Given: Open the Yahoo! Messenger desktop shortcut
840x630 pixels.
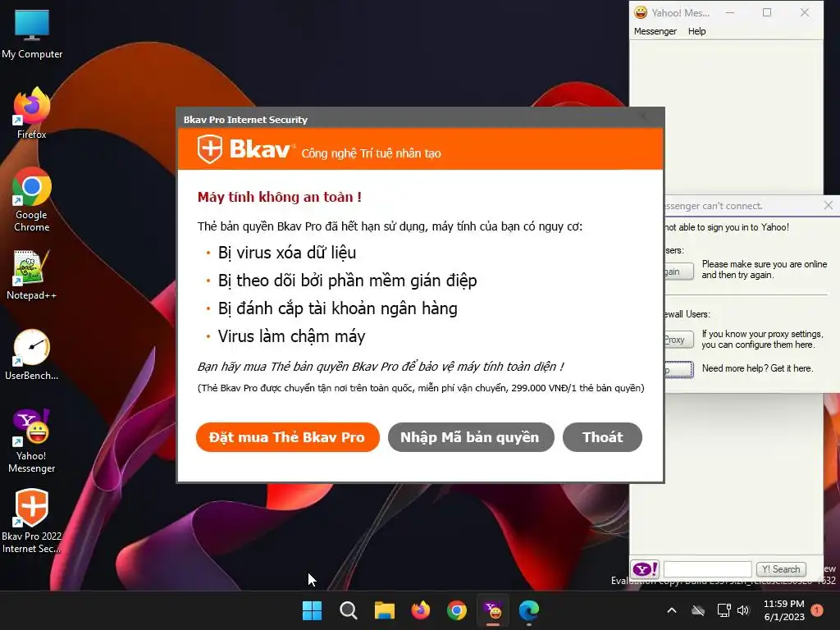Looking at the screenshot, I should (32, 441).
